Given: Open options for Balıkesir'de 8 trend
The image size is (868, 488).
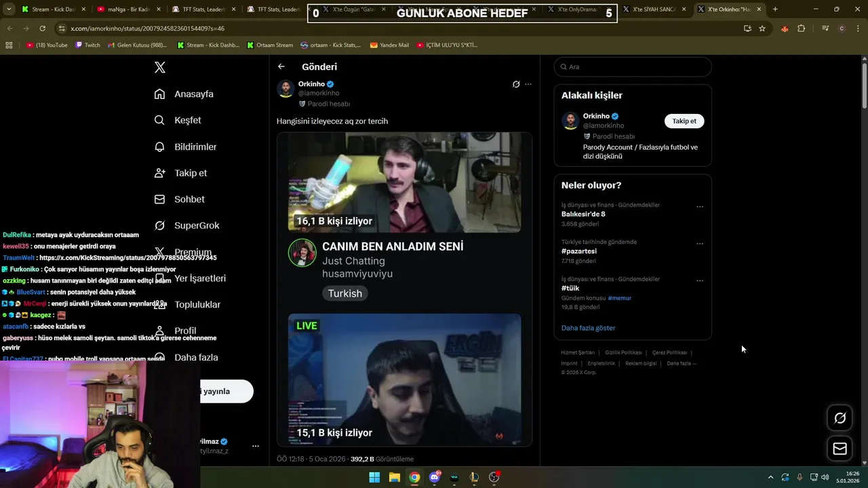Looking at the screenshot, I should click(x=700, y=207).
